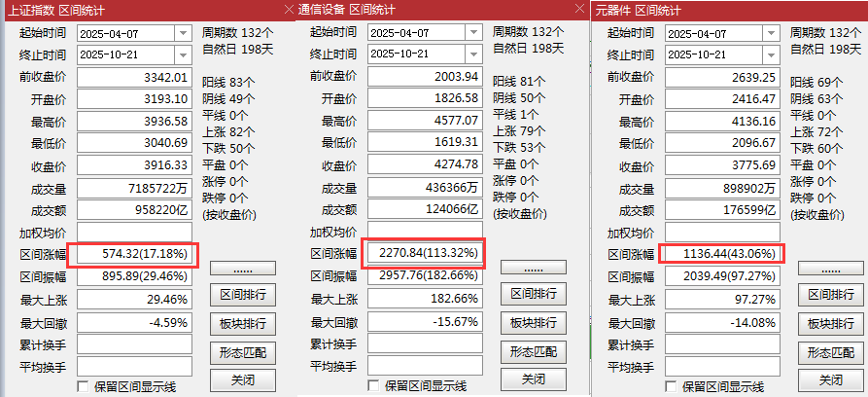Click 区间排行 button in 通信设备 window

(534, 293)
